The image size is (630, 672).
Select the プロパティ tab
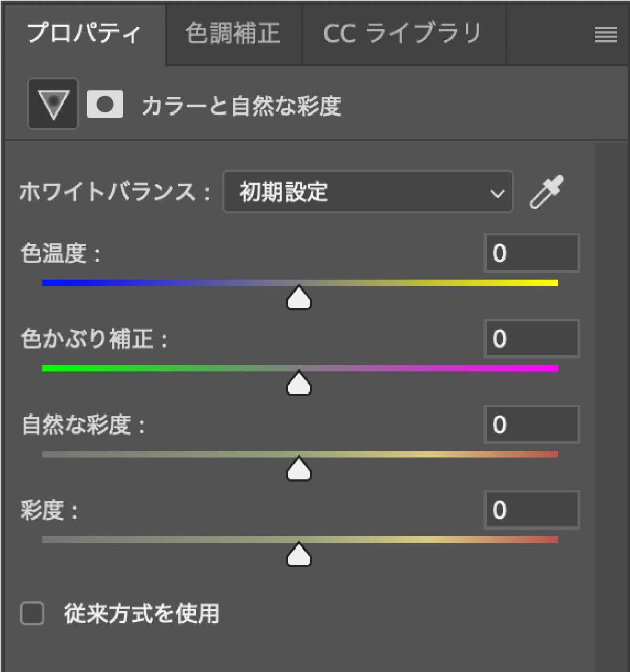click(x=84, y=33)
